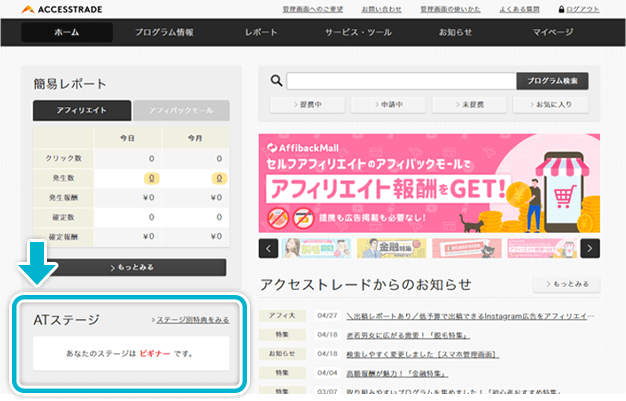Viewport: 626px width, 401px height.
Task: Filter by 申請中 programs
Action: click(x=388, y=105)
